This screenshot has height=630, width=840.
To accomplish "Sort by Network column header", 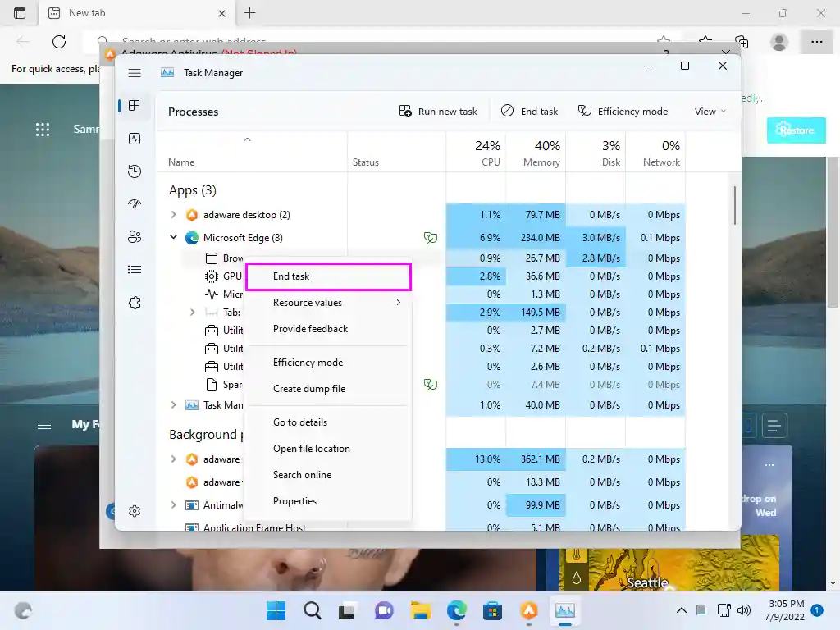I will 655,153.
